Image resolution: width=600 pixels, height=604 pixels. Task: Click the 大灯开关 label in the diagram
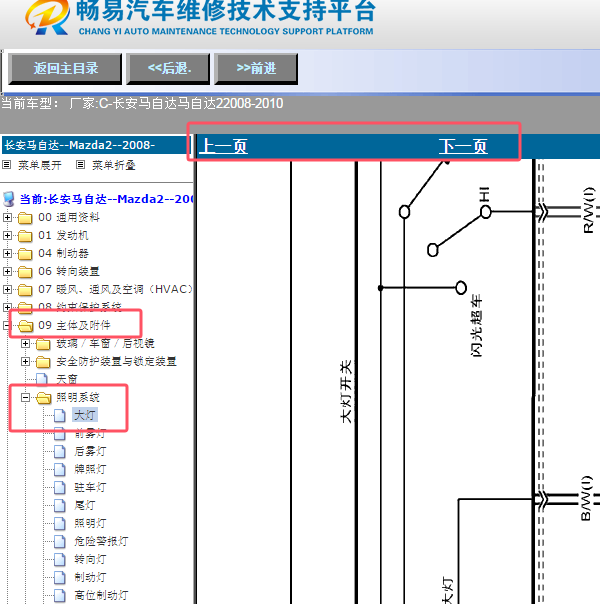(347, 391)
